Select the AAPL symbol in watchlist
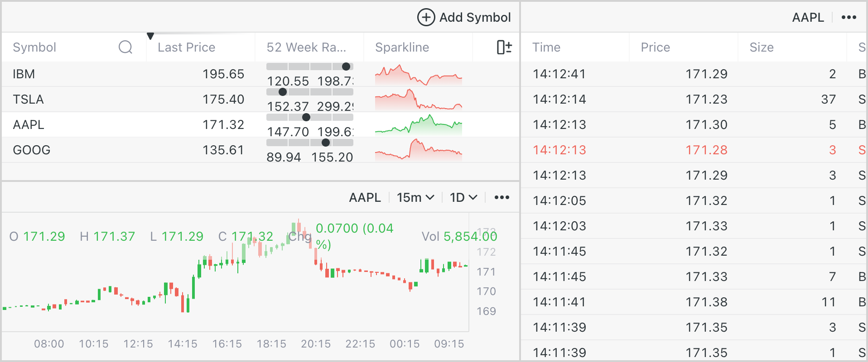Image resolution: width=868 pixels, height=362 pixels. tap(29, 124)
